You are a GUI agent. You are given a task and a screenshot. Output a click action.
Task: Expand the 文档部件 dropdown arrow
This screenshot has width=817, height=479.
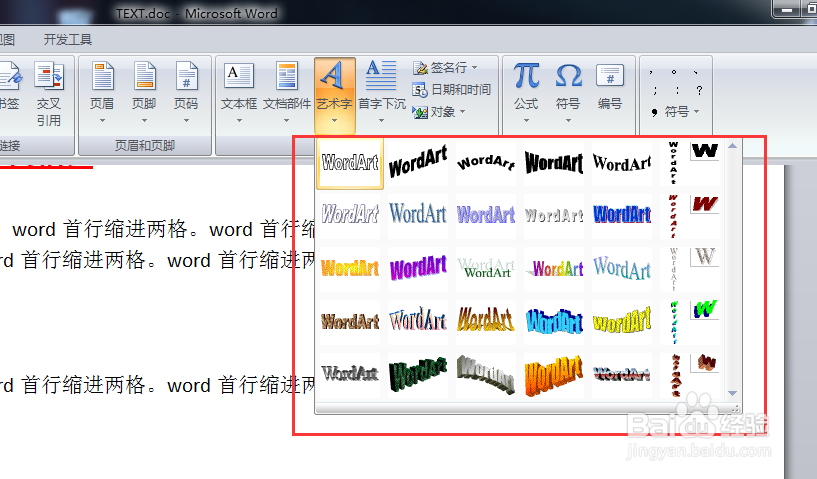coord(286,121)
